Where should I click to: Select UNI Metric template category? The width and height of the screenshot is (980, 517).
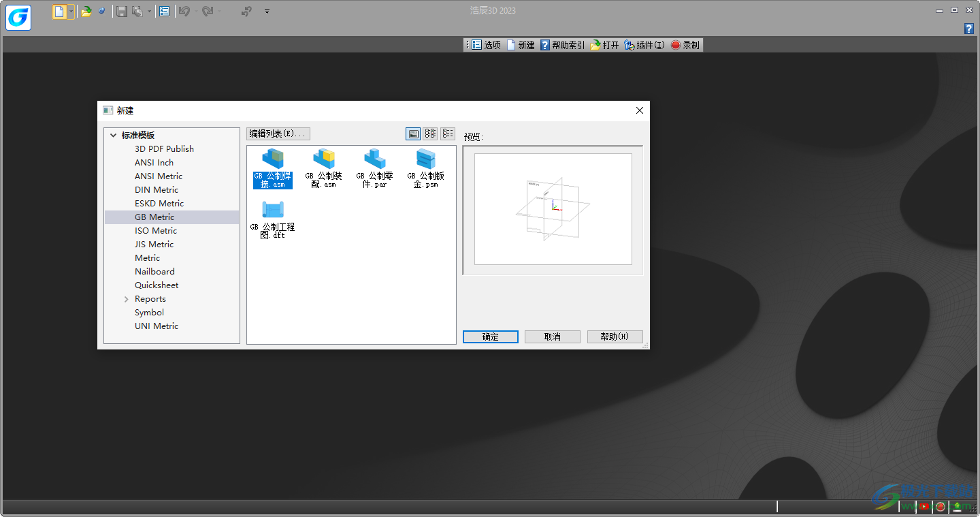[x=157, y=326]
